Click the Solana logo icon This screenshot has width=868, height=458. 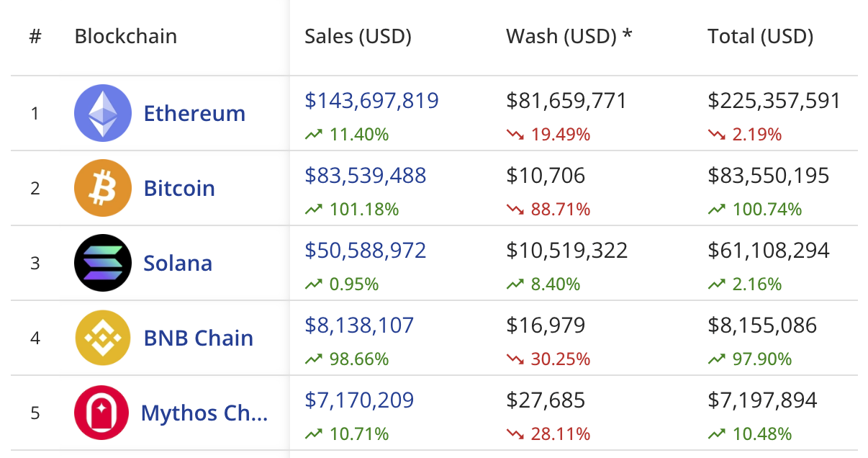tap(103, 263)
